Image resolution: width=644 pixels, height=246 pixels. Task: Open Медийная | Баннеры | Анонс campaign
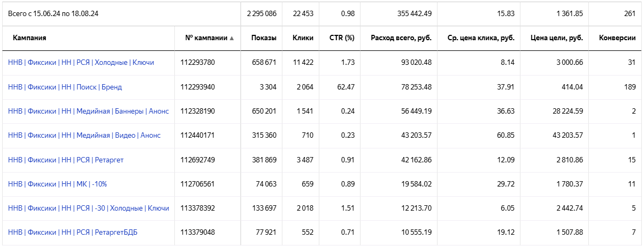pos(88,111)
